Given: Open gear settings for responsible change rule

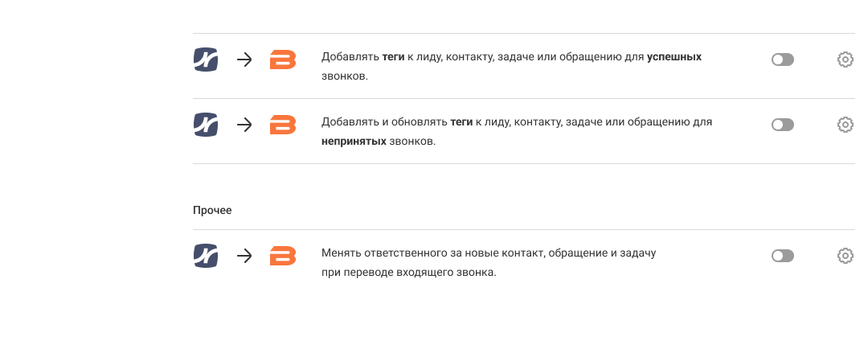Looking at the screenshot, I should 845,256.
